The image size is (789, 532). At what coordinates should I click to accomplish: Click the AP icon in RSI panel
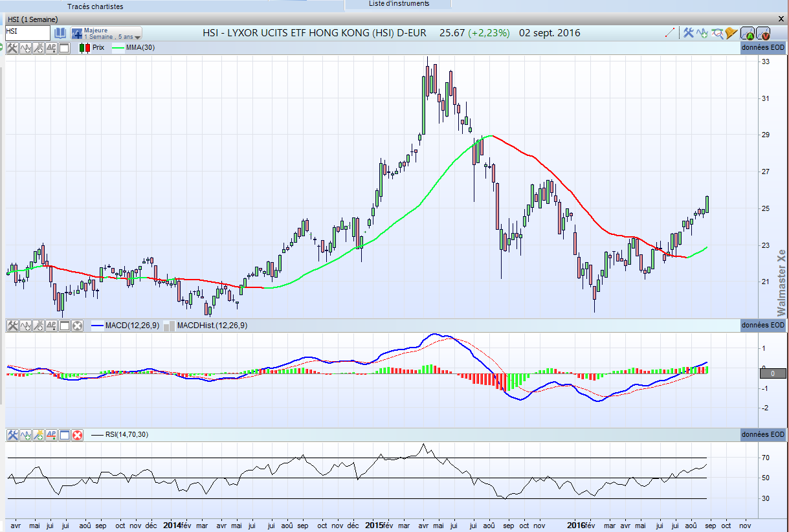point(51,435)
